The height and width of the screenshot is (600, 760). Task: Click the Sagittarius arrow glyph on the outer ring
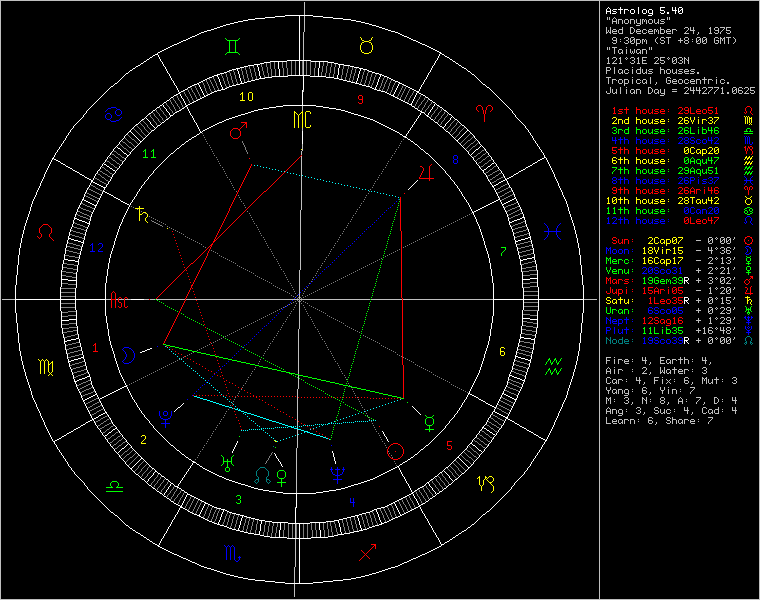(x=367, y=552)
